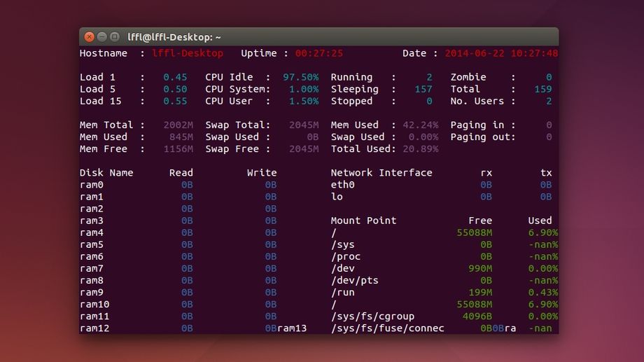This screenshot has height=362, width=644.
Task: Select the Load 15 value 0.55
Action: click(175, 101)
